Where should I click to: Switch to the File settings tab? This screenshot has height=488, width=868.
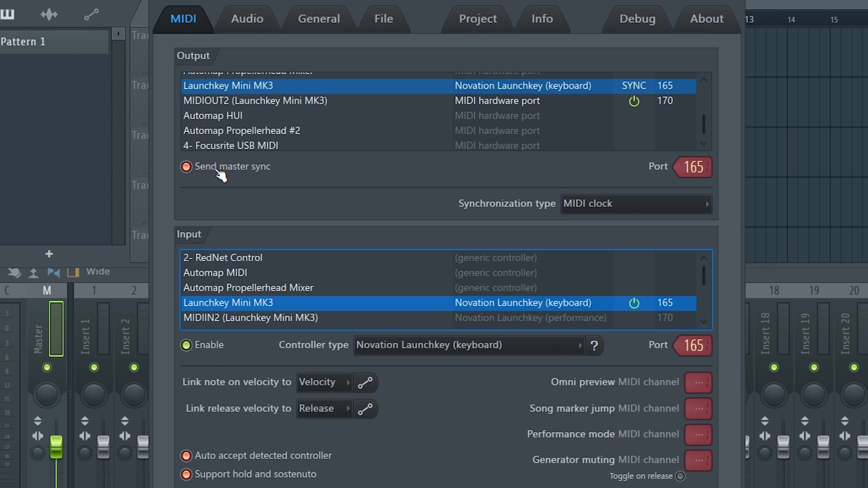(x=383, y=19)
